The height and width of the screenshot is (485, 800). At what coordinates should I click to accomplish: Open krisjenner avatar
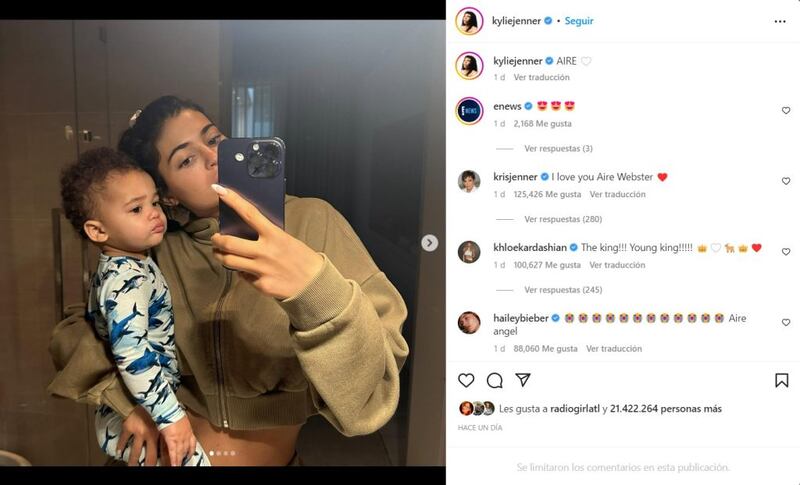point(469,181)
